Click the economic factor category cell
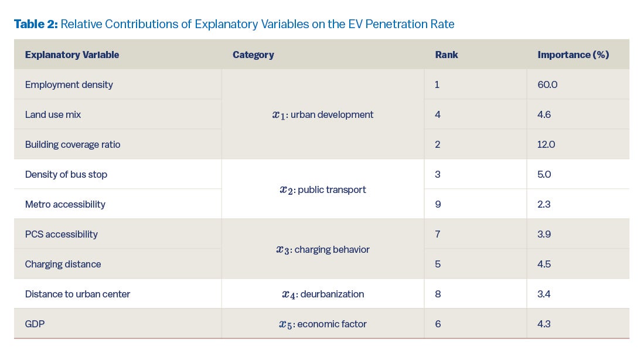Viewport: 644px width, 359px height. [323, 324]
